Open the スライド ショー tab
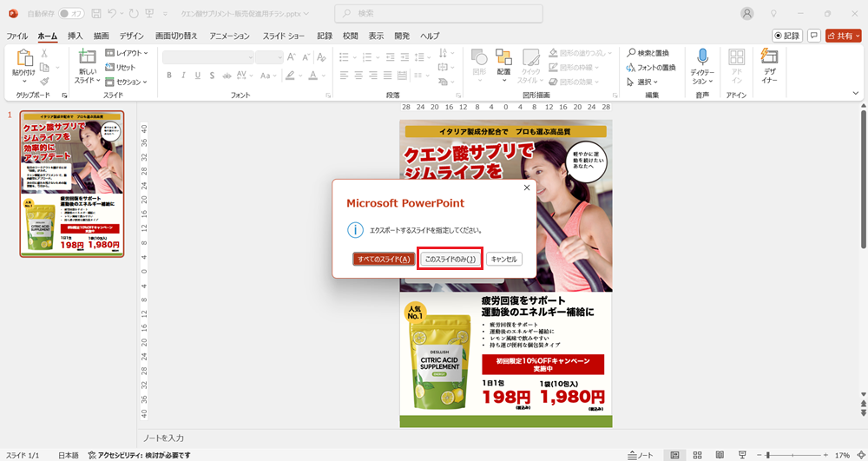The image size is (868, 461). (284, 36)
